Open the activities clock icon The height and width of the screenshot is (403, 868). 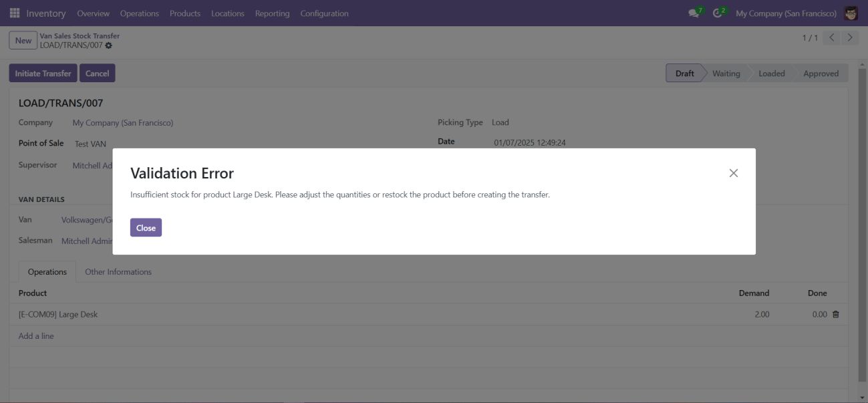tap(718, 13)
